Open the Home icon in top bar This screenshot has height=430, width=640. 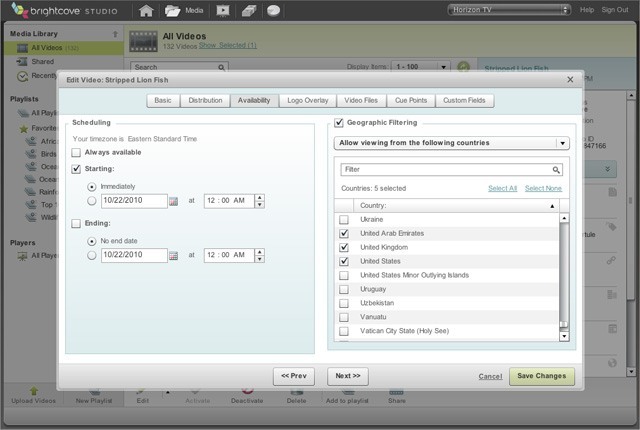[146, 11]
